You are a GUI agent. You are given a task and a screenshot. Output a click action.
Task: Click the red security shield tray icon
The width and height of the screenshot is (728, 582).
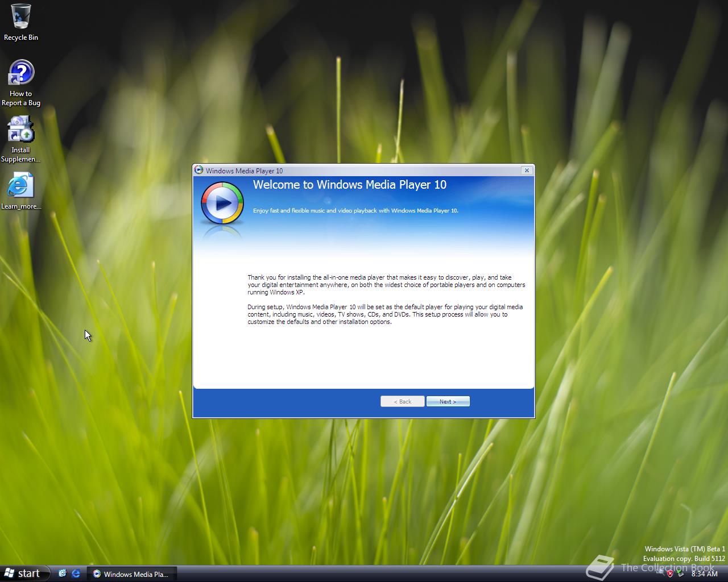point(670,573)
